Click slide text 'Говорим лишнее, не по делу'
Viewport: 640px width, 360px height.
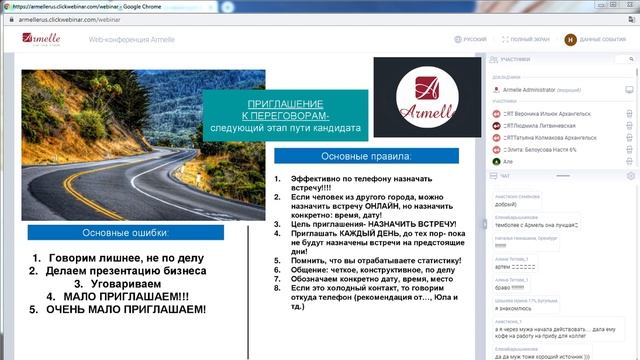click(x=126, y=258)
